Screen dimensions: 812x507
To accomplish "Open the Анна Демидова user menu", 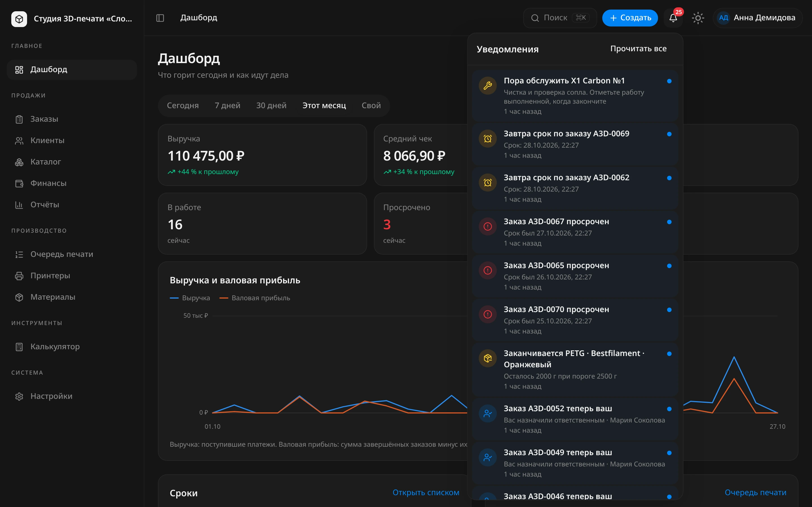I will [757, 18].
